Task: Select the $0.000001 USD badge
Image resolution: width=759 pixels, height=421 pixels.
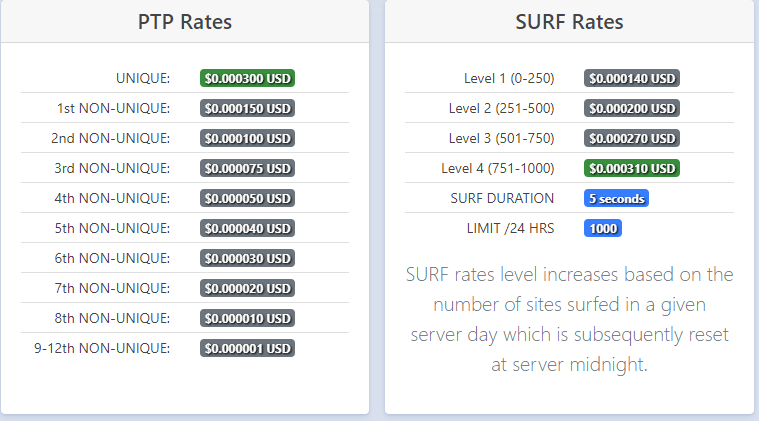Action: [x=247, y=348]
